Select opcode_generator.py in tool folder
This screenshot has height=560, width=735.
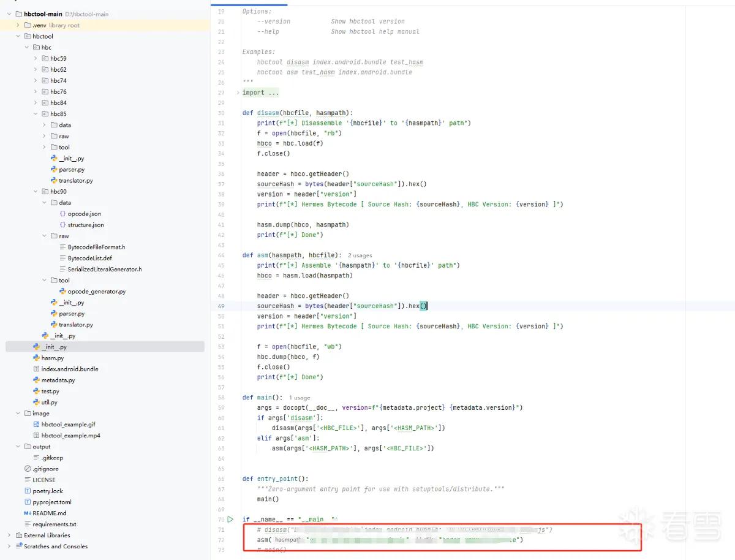click(x=97, y=292)
